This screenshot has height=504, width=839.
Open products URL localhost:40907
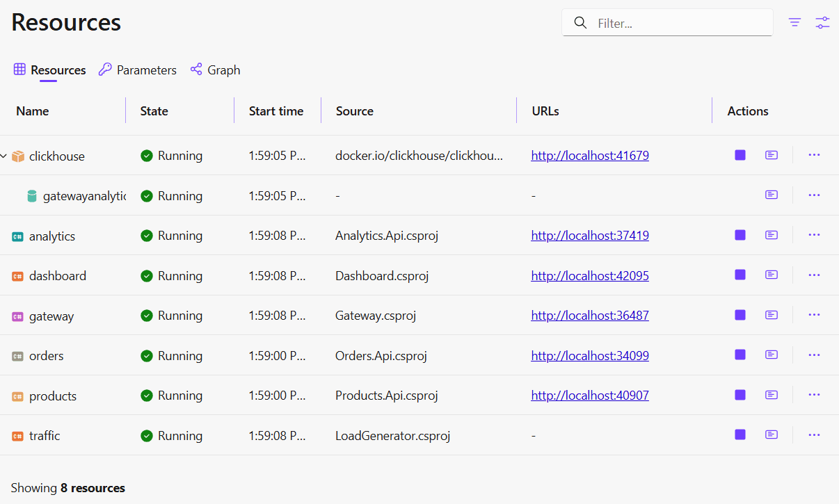pos(590,396)
